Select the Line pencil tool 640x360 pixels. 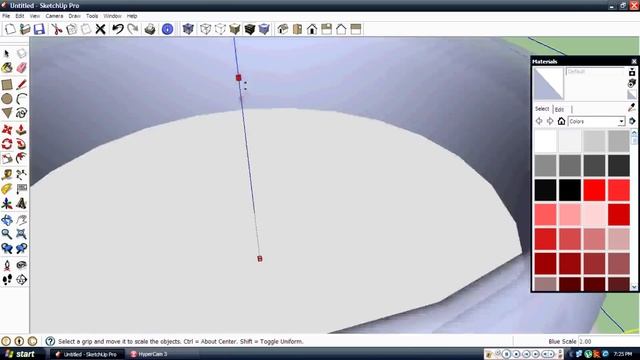[x=22, y=84]
